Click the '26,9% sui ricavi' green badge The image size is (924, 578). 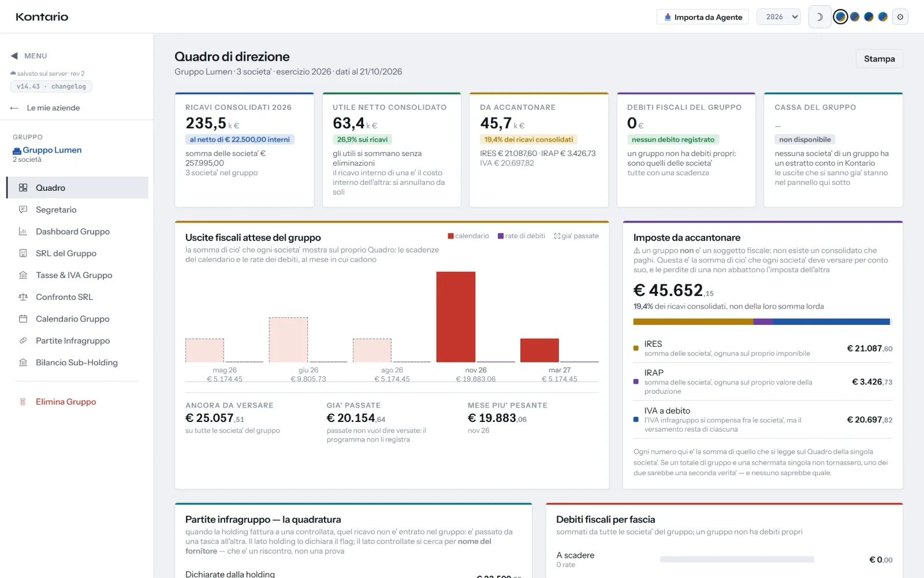[x=362, y=139]
